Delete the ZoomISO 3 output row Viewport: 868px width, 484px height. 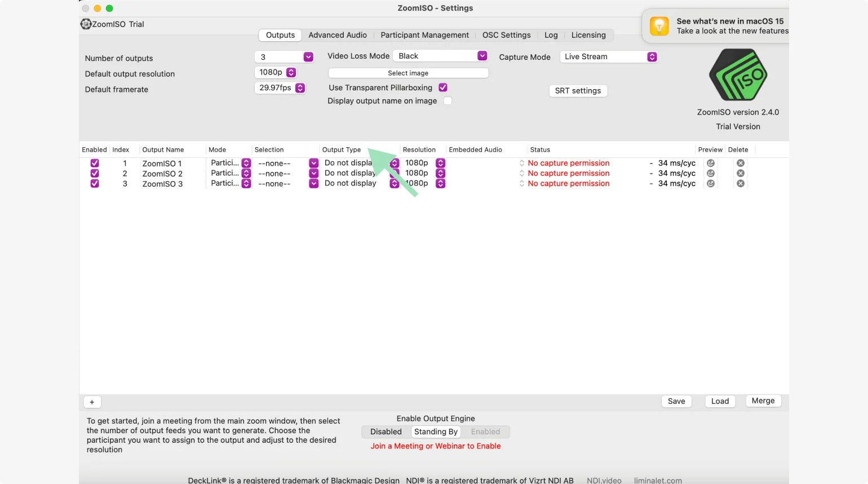741,183
